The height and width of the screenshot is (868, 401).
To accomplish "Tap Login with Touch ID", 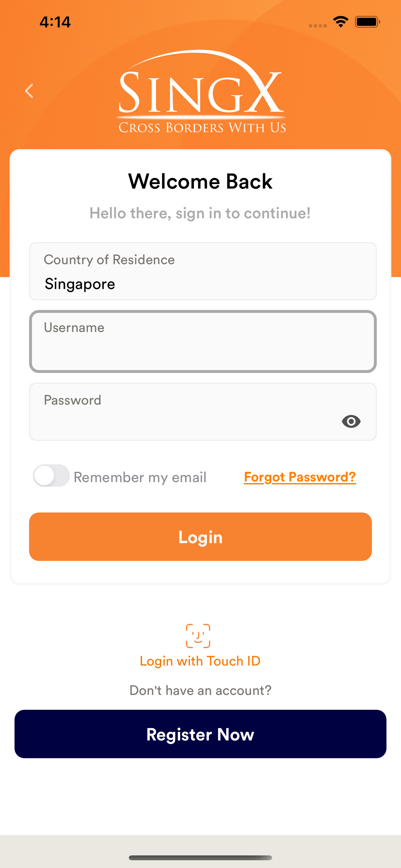I will 200,660.
